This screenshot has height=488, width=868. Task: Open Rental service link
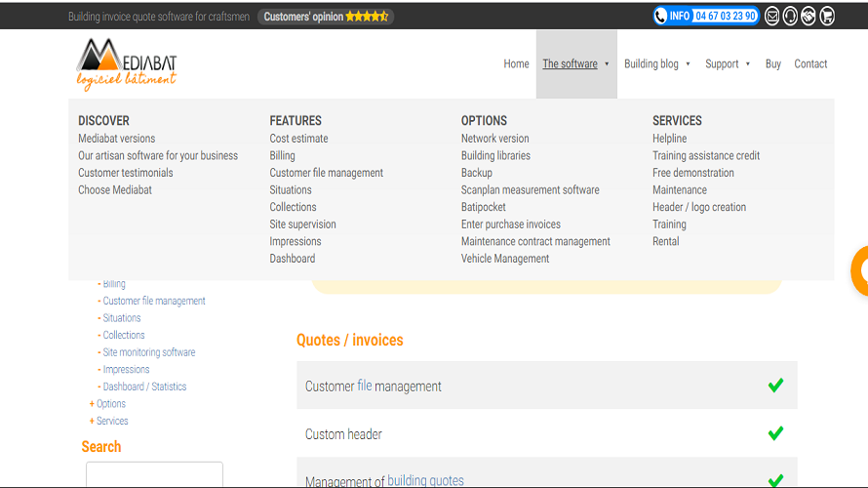665,241
